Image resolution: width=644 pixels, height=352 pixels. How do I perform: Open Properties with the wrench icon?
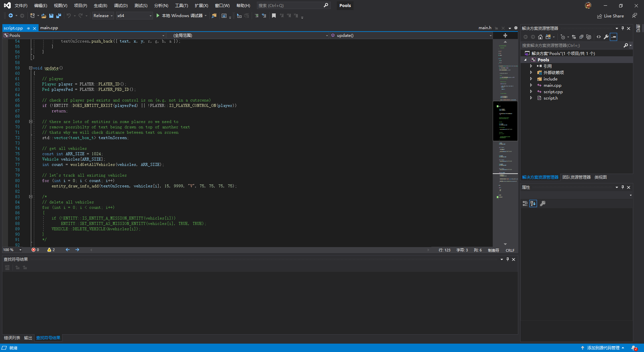(x=606, y=37)
